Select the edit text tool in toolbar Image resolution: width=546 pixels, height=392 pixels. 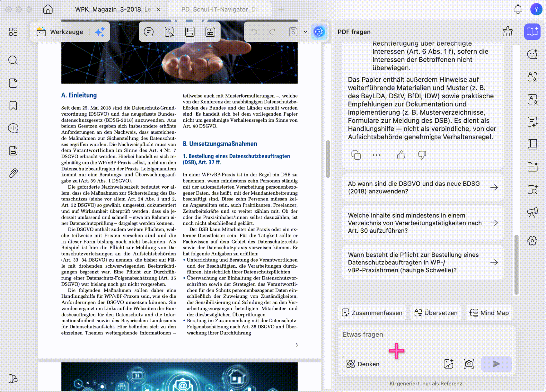click(169, 32)
